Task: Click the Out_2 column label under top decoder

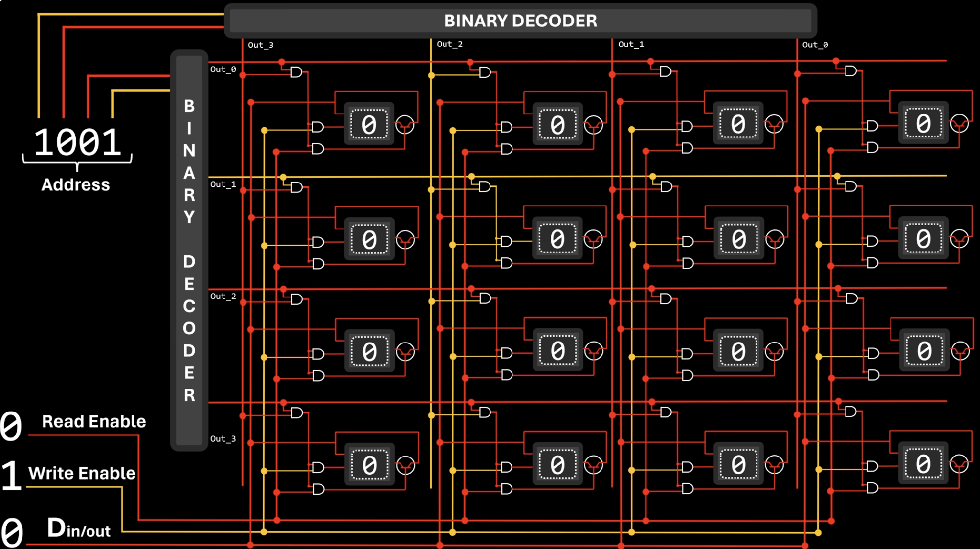Action: 449,44
